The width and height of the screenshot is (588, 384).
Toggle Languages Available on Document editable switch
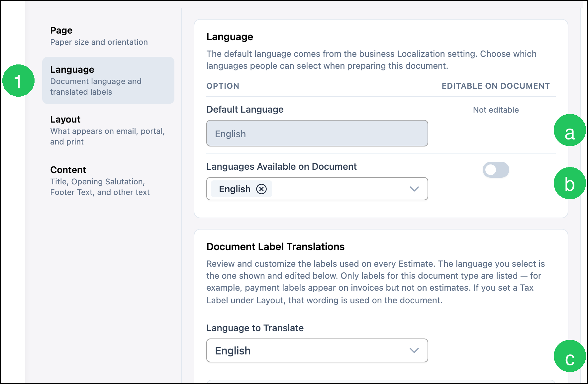click(x=496, y=170)
